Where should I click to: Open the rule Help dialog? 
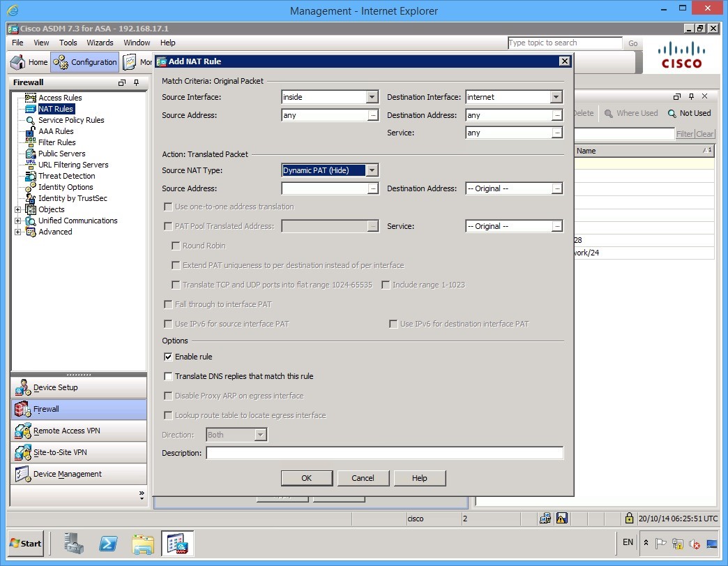tap(420, 478)
